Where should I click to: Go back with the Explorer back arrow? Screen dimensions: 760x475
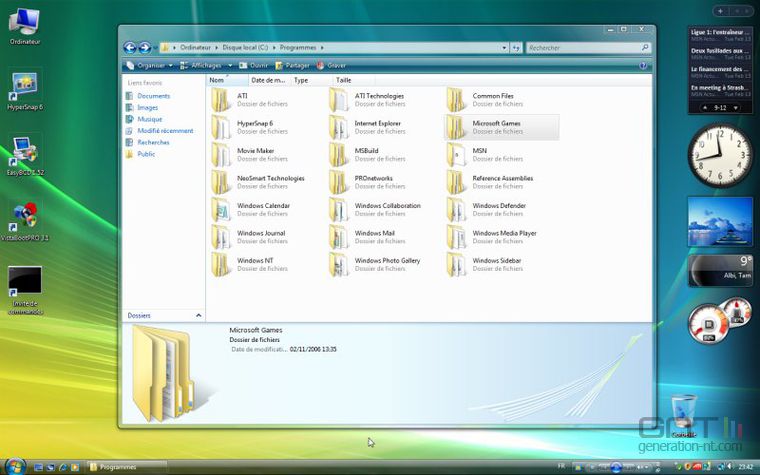(129, 48)
